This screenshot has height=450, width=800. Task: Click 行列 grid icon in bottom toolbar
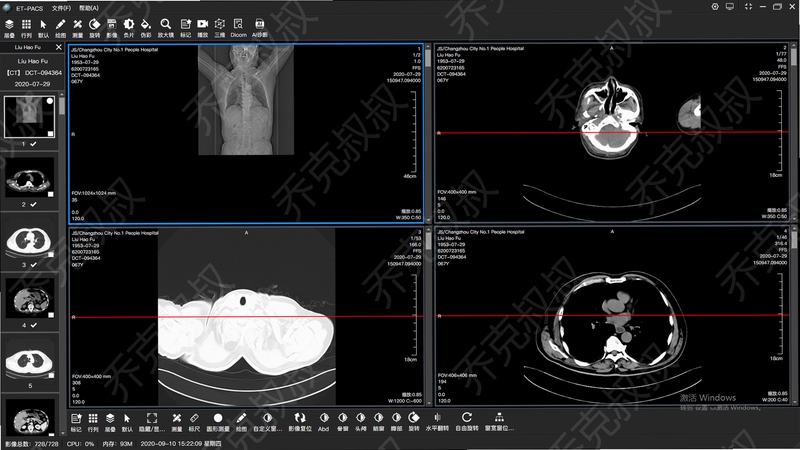(93, 422)
